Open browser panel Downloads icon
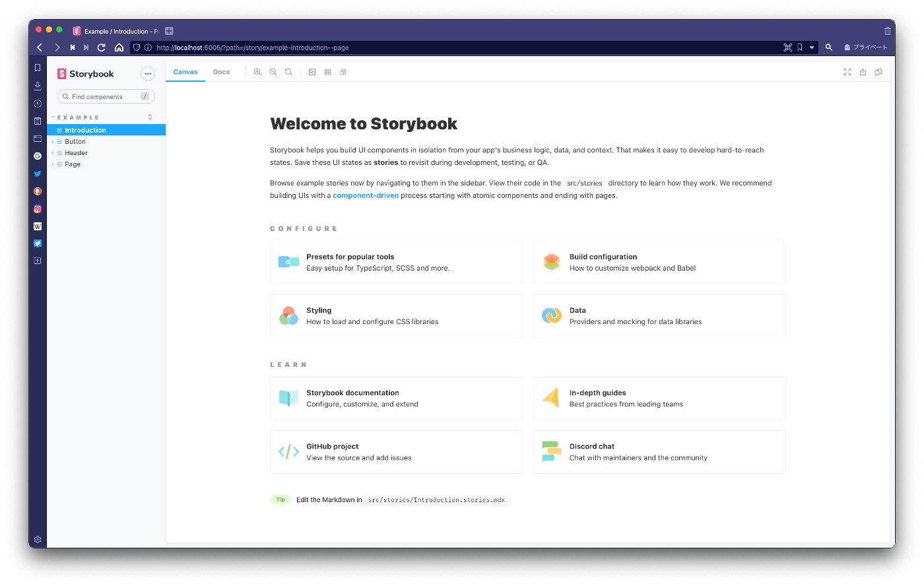This screenshot has height=586, width=924. pos(38,86)
